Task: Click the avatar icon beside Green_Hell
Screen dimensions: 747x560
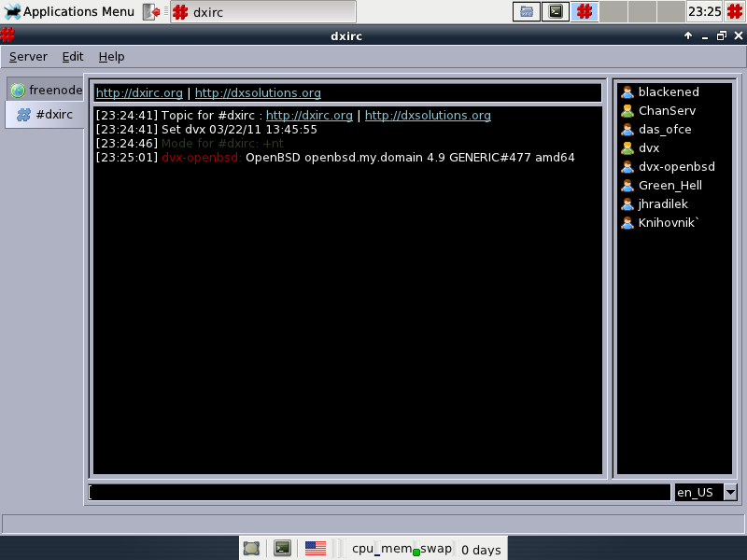Action: pos(627,185)
